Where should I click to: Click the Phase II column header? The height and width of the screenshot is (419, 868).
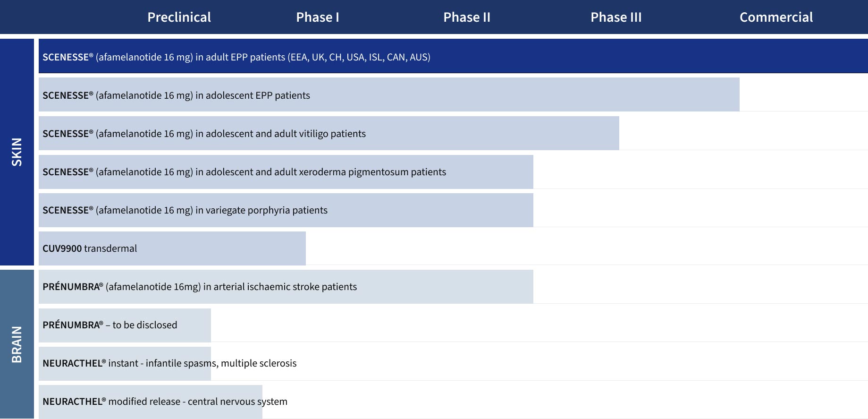click(x=466, y=17)
